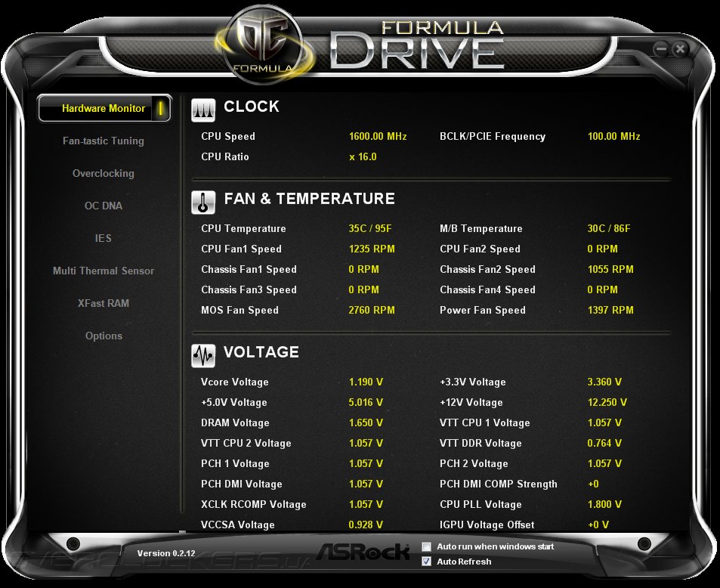720x588 pixels.
Task: Click the PCH 1 Voltage label
Action: pos(235,464)
